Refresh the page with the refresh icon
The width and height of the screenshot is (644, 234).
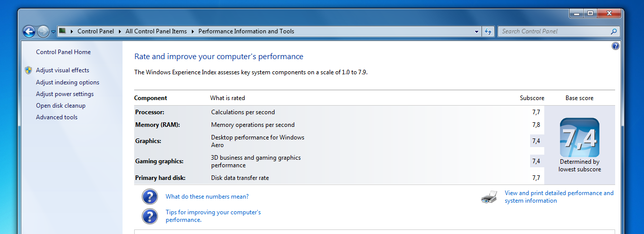[488, 31]
